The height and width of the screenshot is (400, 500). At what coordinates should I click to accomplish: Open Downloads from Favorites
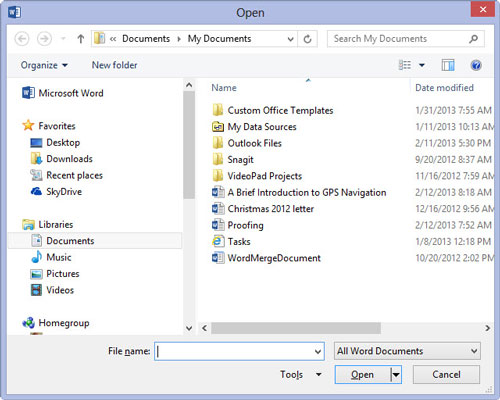click(x=61, y=159)
